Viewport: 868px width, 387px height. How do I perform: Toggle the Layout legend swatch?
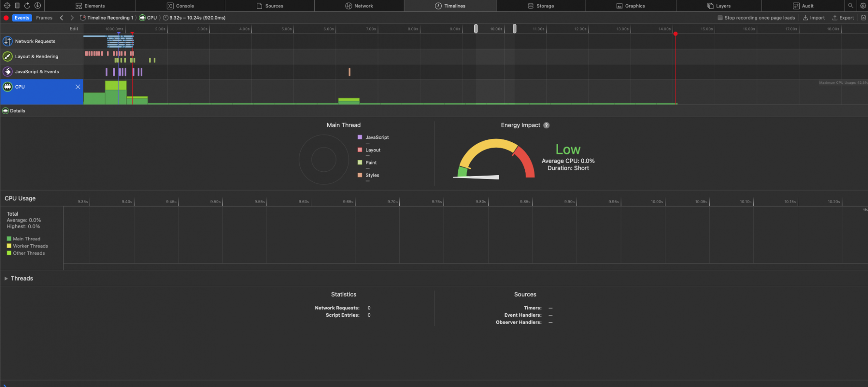(360, 150)
